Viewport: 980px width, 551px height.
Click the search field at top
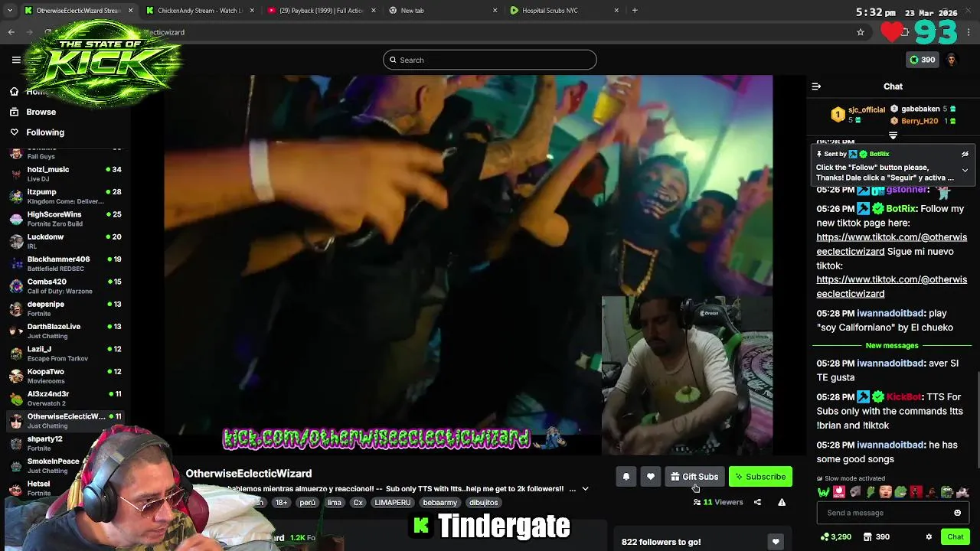[x=490, y=60]
